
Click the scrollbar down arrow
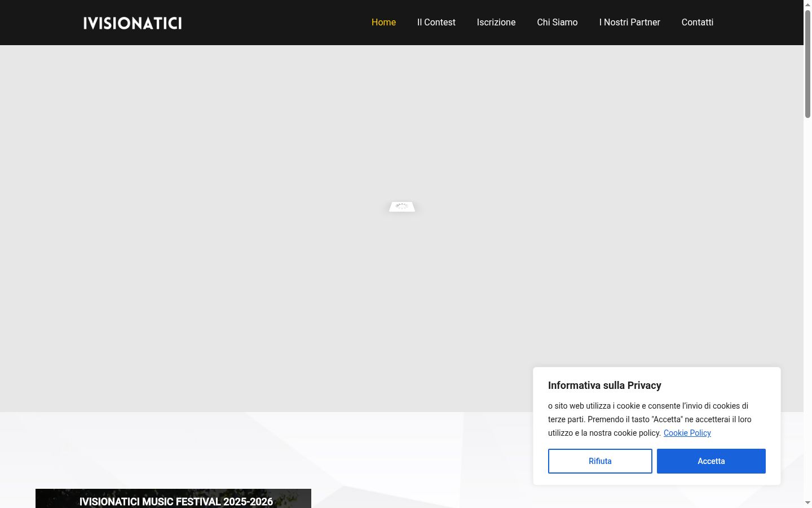pos(807,503)
